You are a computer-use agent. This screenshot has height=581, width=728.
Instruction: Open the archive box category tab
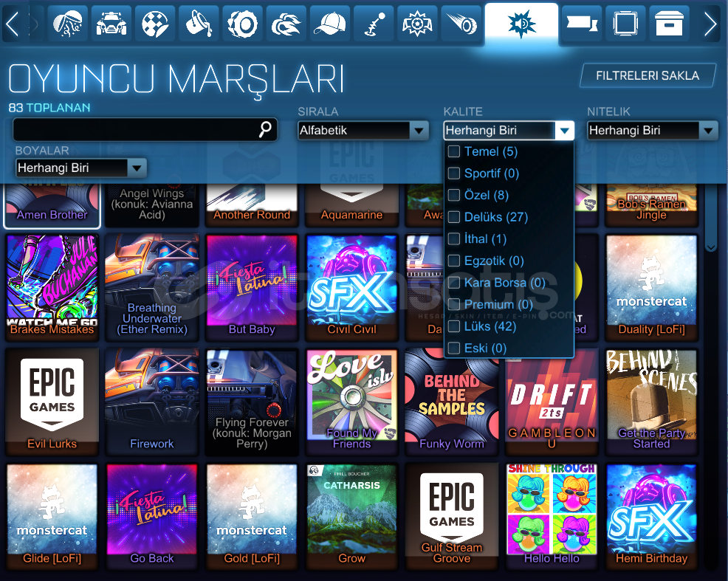point(669,24)
